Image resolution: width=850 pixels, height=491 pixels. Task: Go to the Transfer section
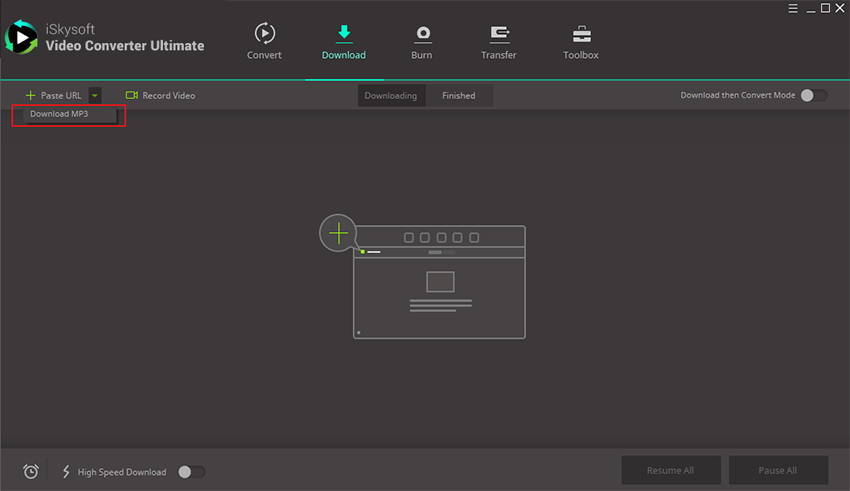tap(498, 34)
